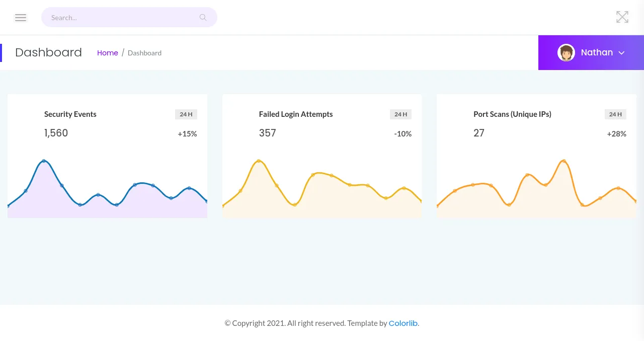644x341 pixels.
Task: Select the Port Scans (Unique IPs) title
Action: (x=512, y=114)
